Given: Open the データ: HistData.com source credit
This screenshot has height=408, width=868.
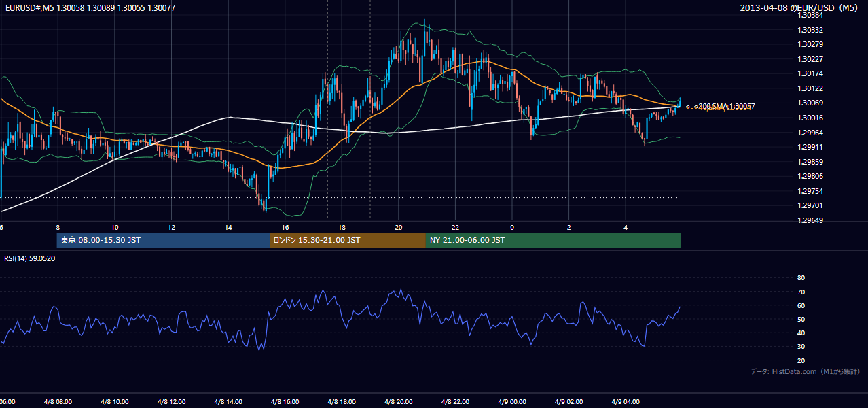Looking at the screenshot, I should point(805,371).
